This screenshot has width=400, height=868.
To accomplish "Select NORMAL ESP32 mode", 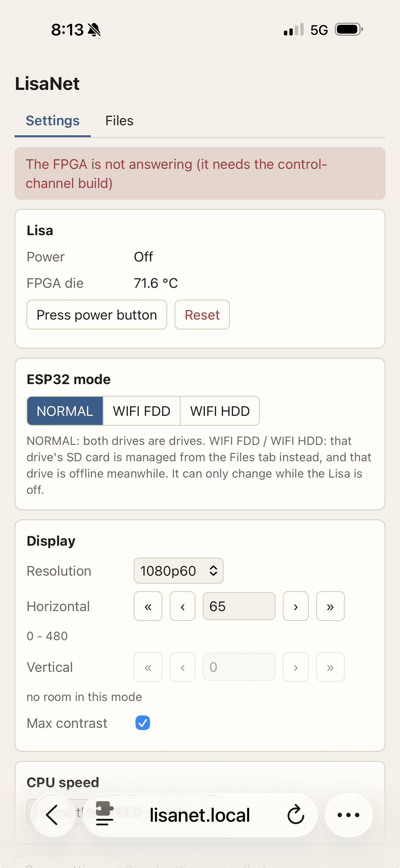I will [65, 411].
